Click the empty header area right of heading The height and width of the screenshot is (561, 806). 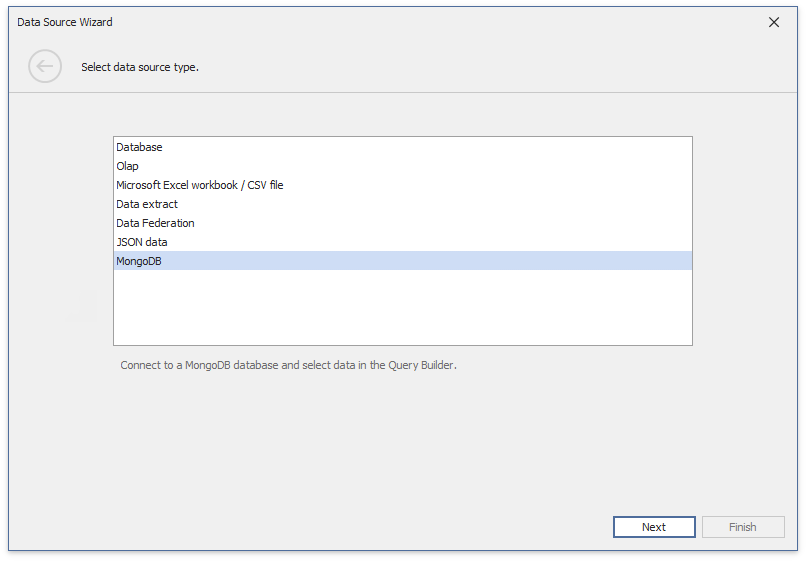click(500, 67)
